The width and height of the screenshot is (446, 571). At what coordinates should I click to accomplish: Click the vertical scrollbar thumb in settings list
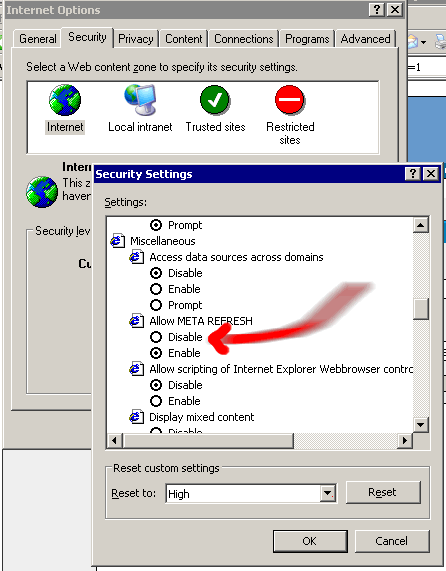[421, 309]
